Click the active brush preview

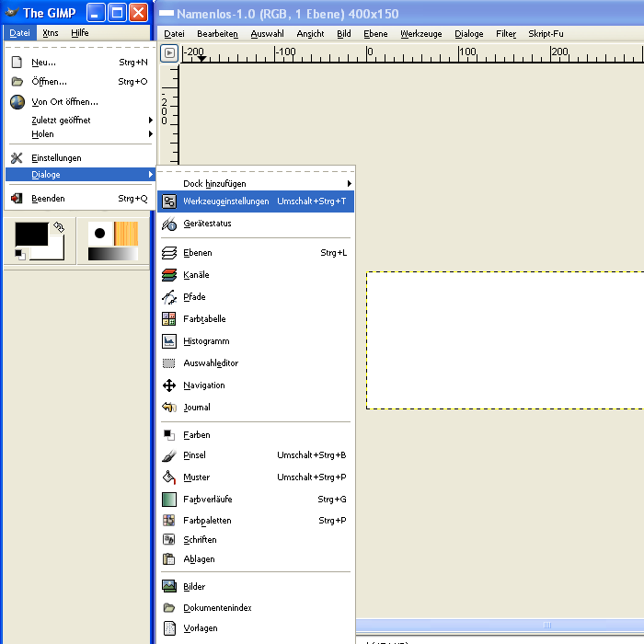pos(99,234)
